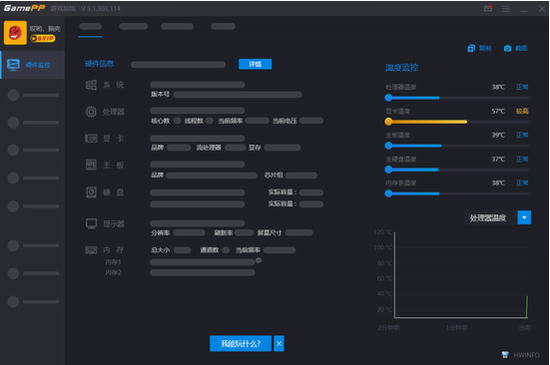Open the mail notification icon in title bar
The height and width of the screenshot is (365, 550).
click(488, 8)
